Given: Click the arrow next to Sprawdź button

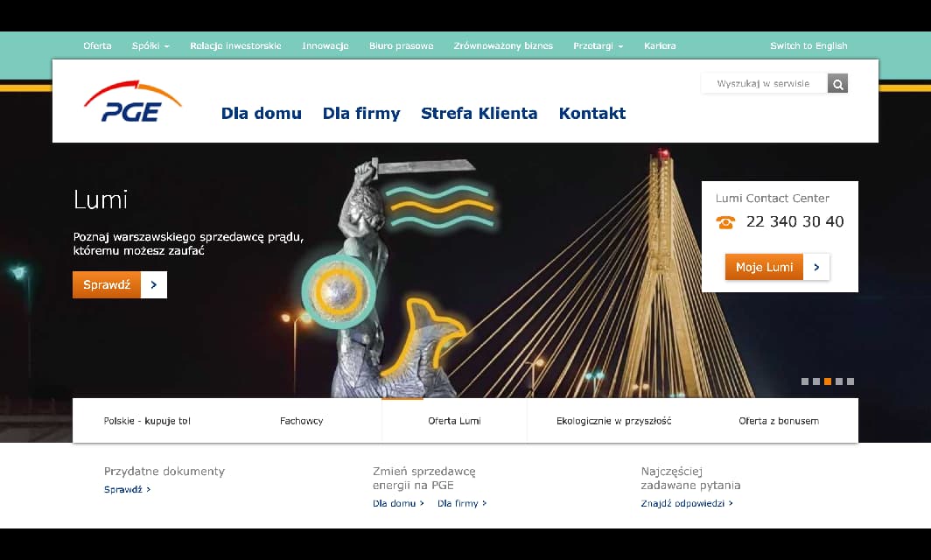Looking at the screenshot, I should point(154,284).
